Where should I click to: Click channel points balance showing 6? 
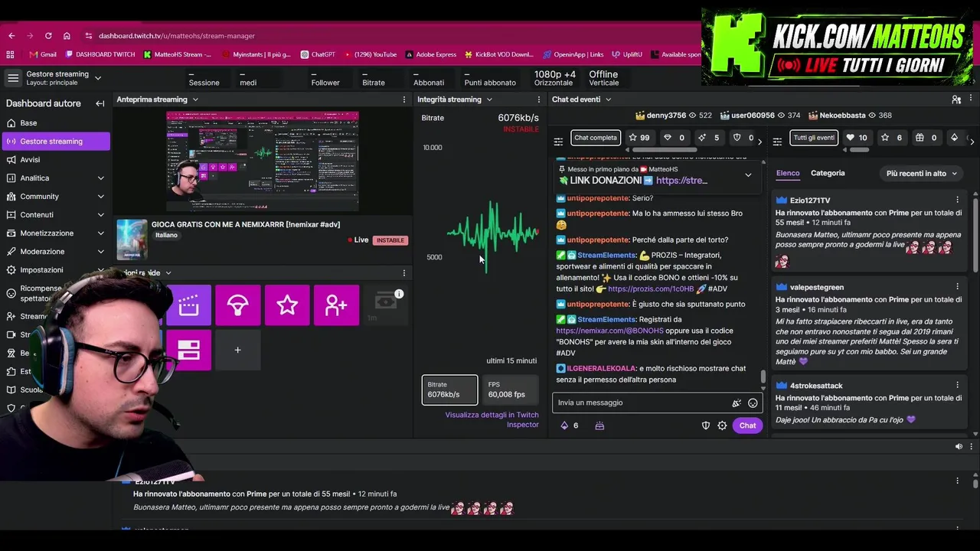570,425
